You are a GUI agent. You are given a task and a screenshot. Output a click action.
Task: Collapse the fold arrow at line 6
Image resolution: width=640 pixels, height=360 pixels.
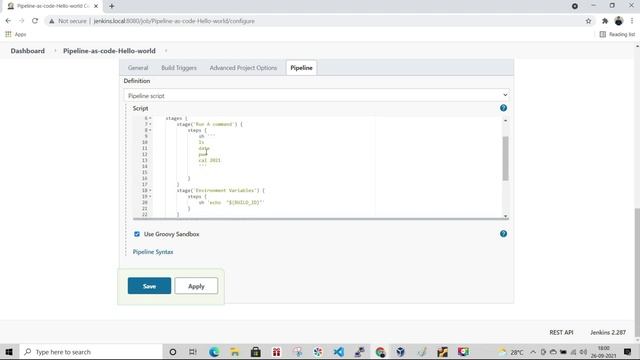click(x=150, y=118)
